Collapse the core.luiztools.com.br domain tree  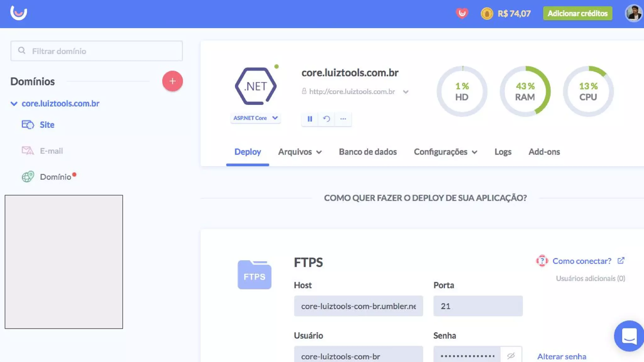click(14, 104)
